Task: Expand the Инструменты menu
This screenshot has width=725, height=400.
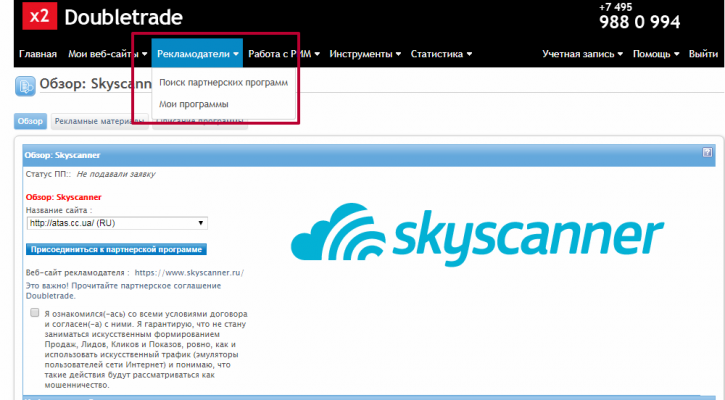Action: [365, 54]
